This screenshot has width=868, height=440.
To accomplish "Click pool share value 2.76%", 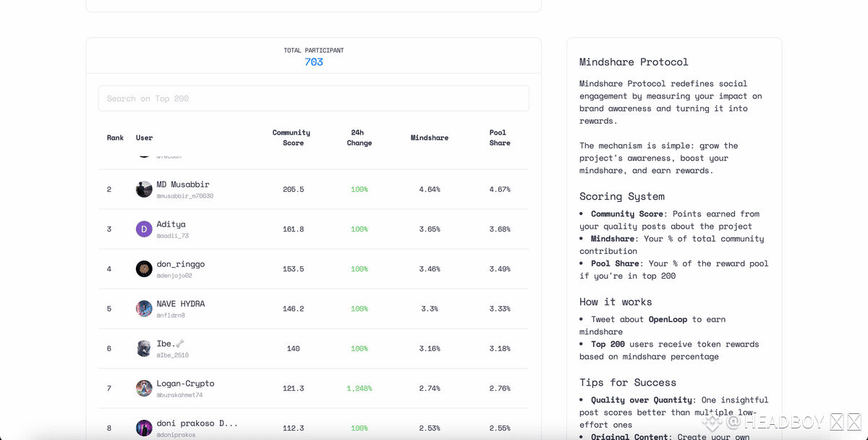I will pyautogui.click(x=500, y=389).
